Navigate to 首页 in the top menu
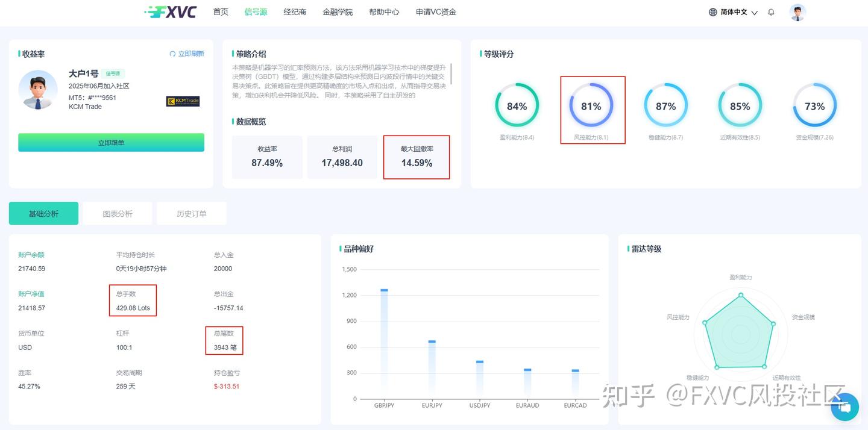 (x=220, y=11)
